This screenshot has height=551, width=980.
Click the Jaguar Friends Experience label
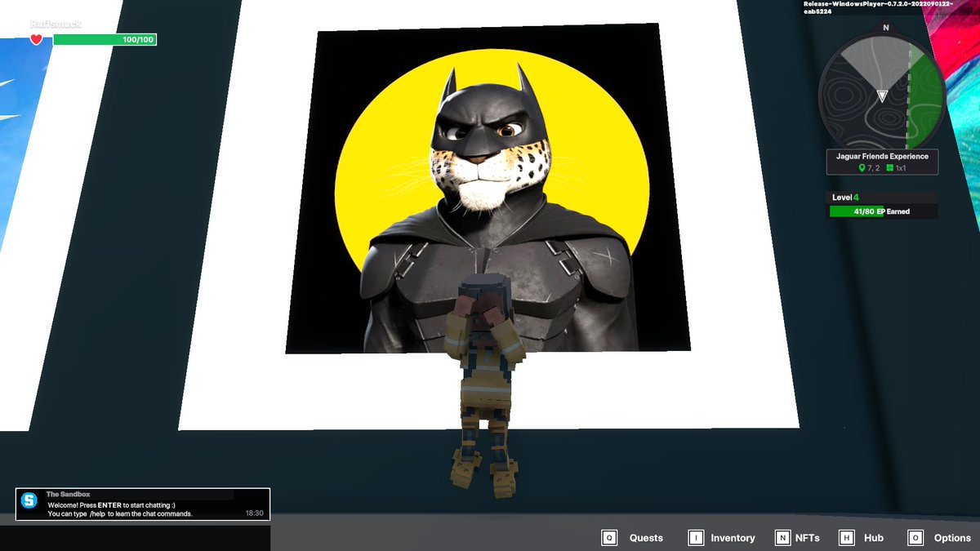tap(882, 156)
